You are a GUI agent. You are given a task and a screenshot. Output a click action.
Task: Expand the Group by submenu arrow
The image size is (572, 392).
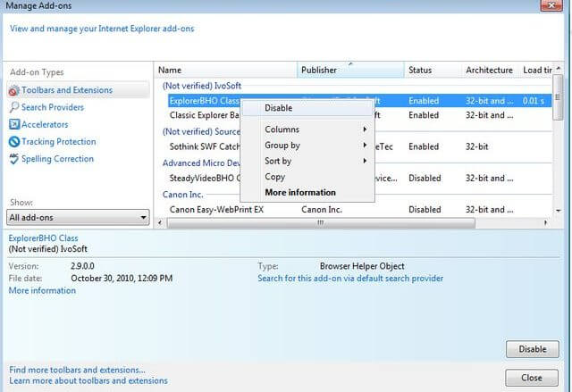click(365, 145)
